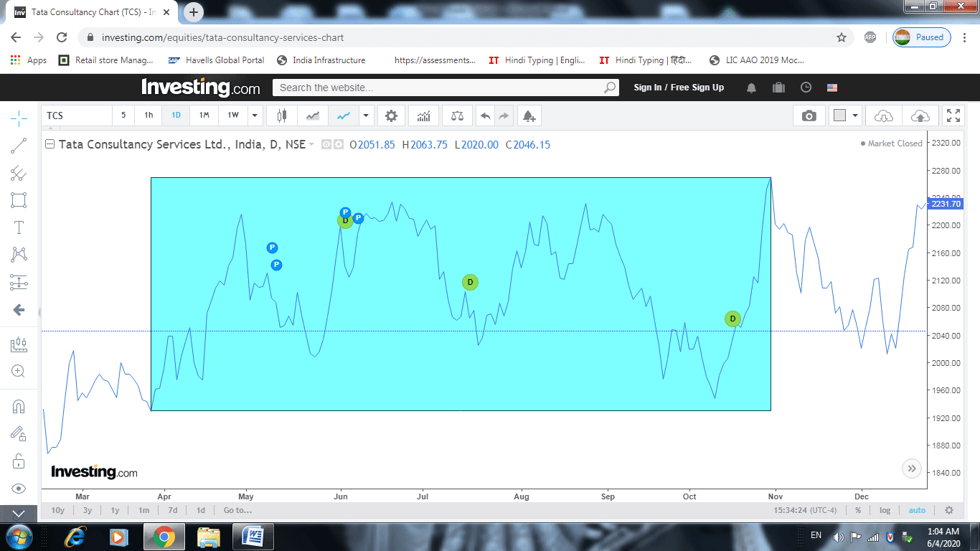Load a saved chart layout from cloud
Viewport: 980px width, 551px height.
click(884, 116)
